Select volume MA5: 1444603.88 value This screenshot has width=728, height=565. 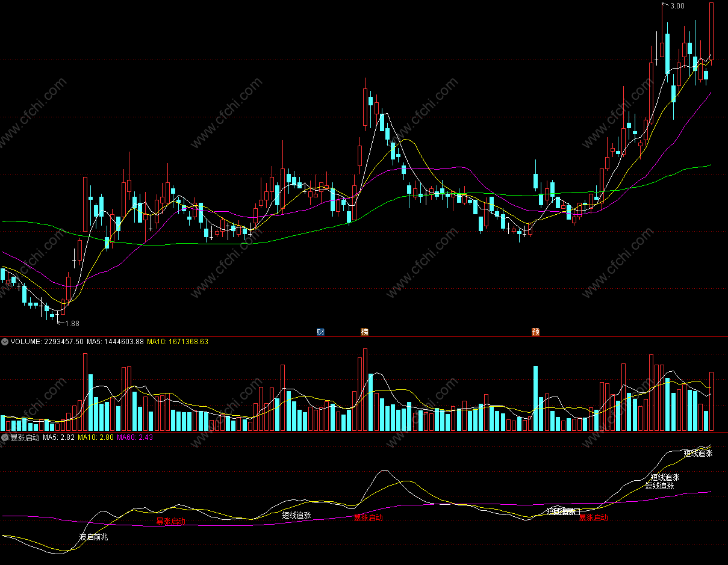pyautogui.click(x=115, y=342)
